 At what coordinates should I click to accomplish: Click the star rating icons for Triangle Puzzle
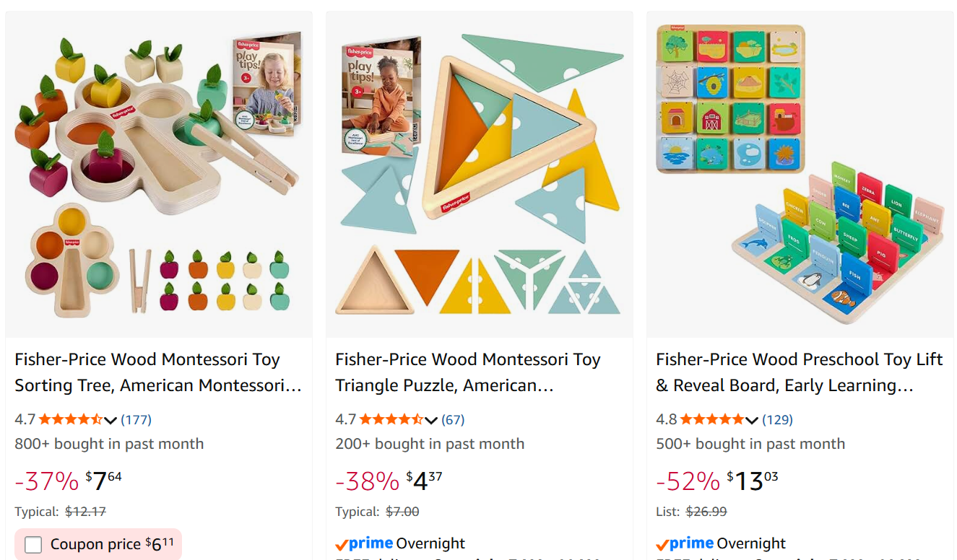coord(391,419)
